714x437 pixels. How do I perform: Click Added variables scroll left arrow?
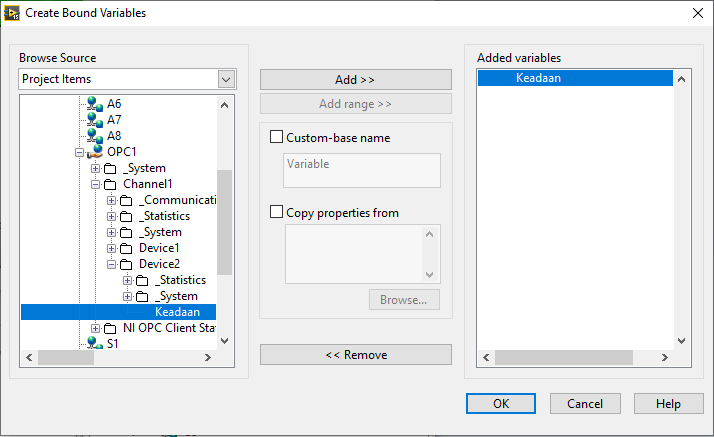(486, 358)
